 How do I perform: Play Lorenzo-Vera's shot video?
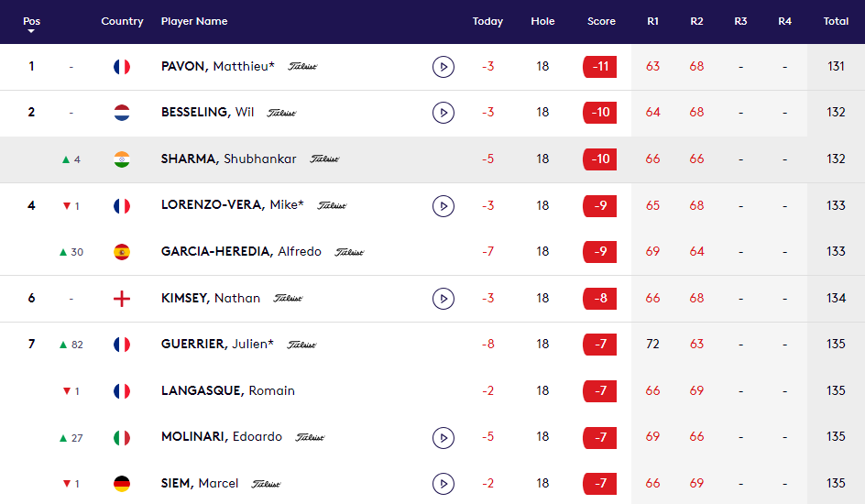pyautogui.click(x=443, y=206)
